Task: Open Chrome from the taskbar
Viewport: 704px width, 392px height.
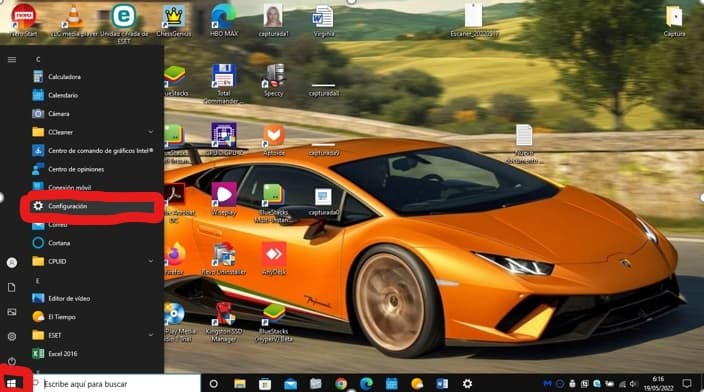Action: (x=341, y=383)
